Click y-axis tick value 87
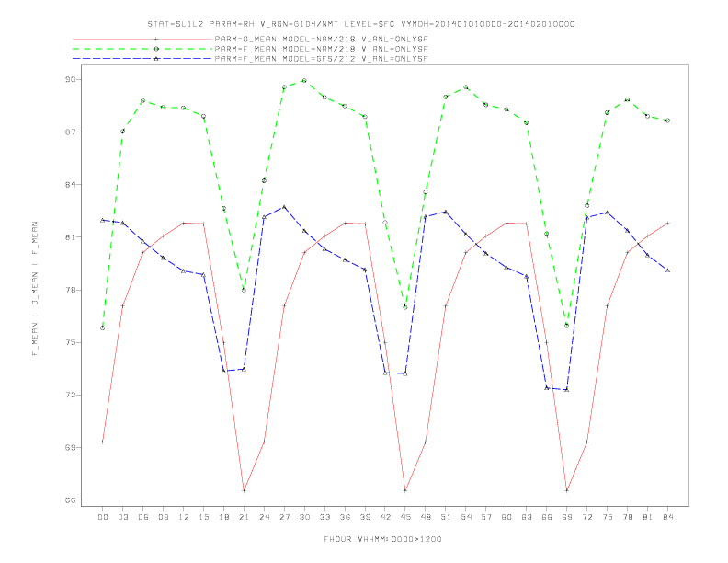 [71, 132]
